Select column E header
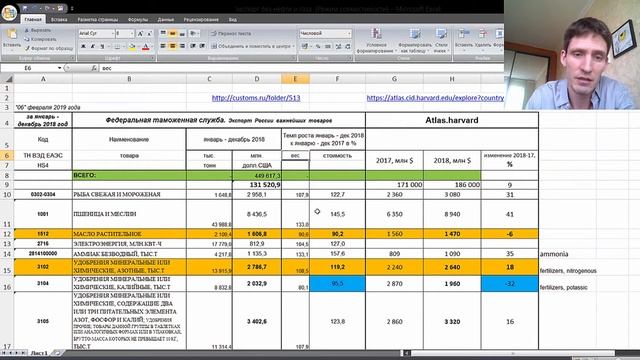The image size is (640, 360). [x=295, y=79]
